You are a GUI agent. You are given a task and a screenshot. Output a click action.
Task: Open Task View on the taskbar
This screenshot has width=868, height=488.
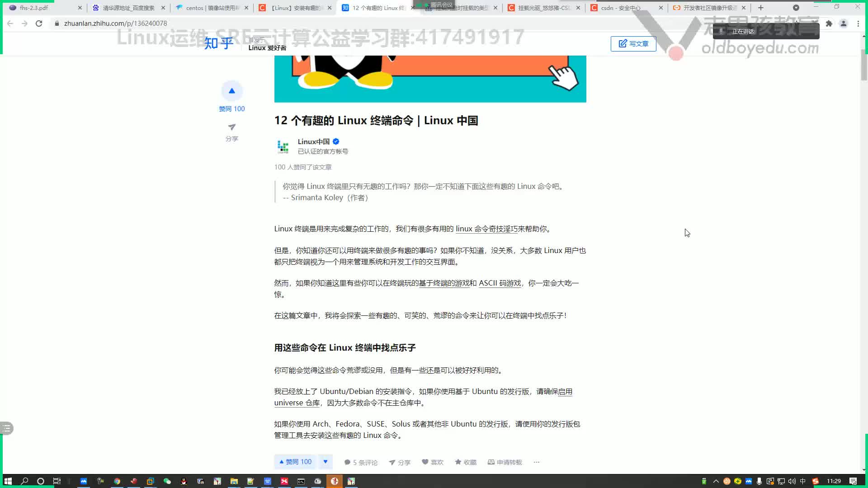[x=57, y=481]
